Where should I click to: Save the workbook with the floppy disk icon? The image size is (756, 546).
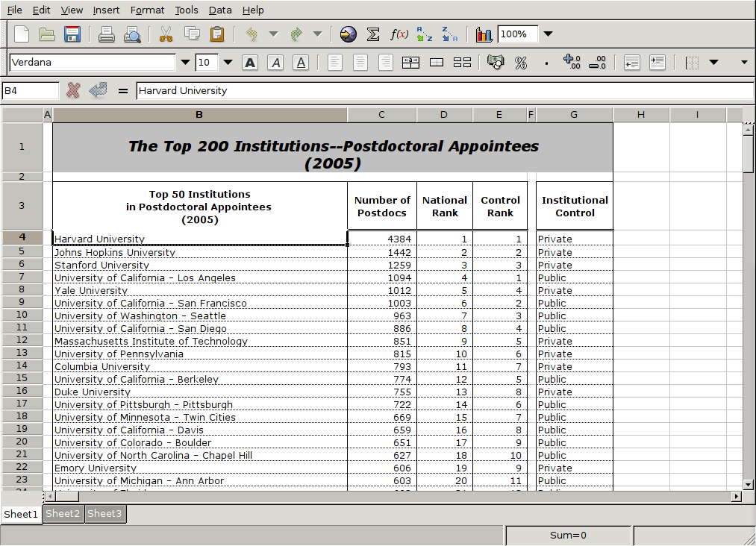tap(72, 34)
